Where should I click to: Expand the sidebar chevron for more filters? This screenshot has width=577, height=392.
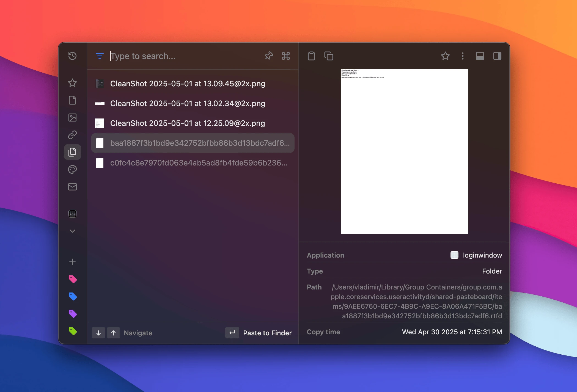pyautogui.click(x=72, y=231)
